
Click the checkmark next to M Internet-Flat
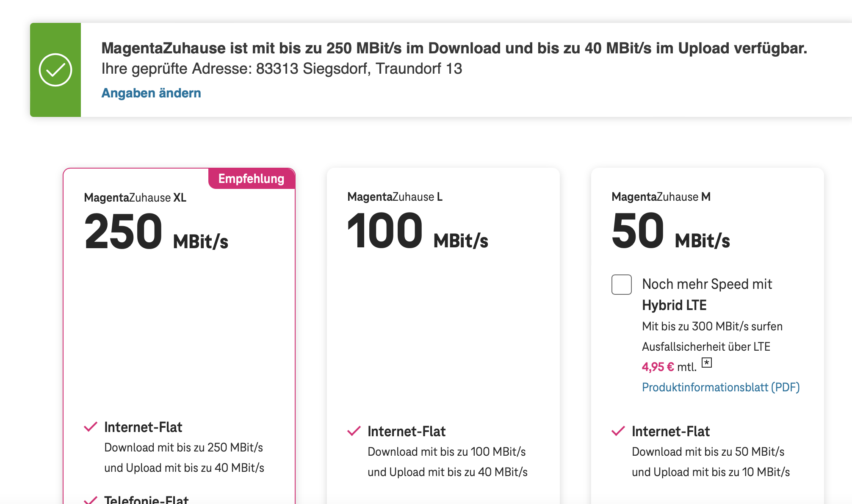[618, 431]
